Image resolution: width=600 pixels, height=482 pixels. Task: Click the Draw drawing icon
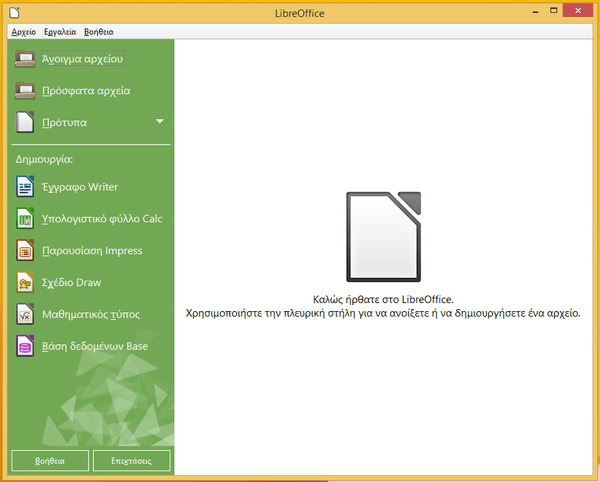click(25, 282)
